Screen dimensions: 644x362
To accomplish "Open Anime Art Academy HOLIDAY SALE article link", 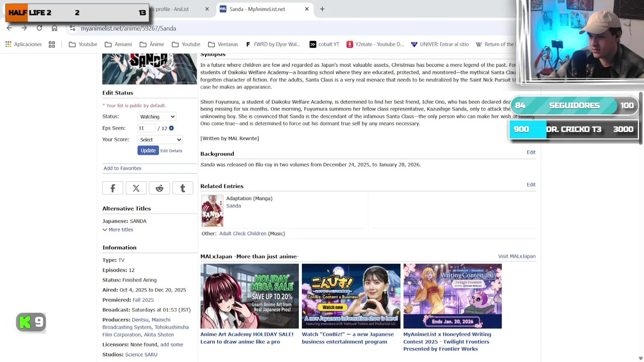I will point(247,338).
